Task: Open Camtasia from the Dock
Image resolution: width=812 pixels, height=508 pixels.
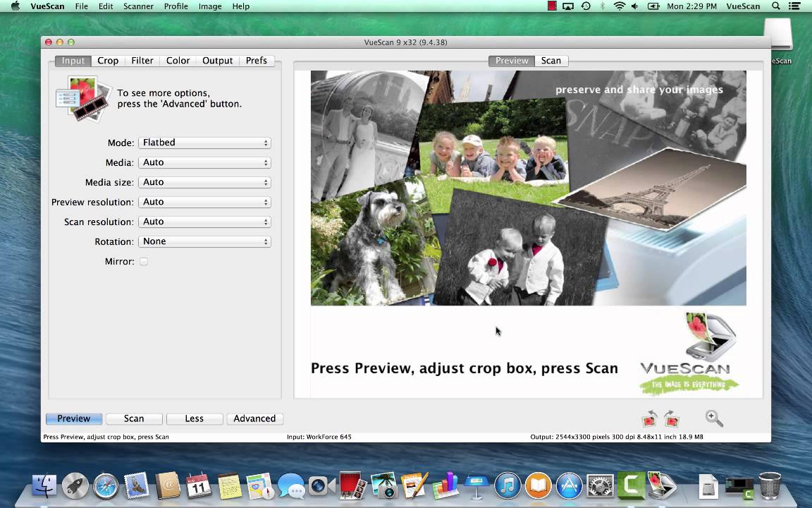Action: [x=631, y=485]
